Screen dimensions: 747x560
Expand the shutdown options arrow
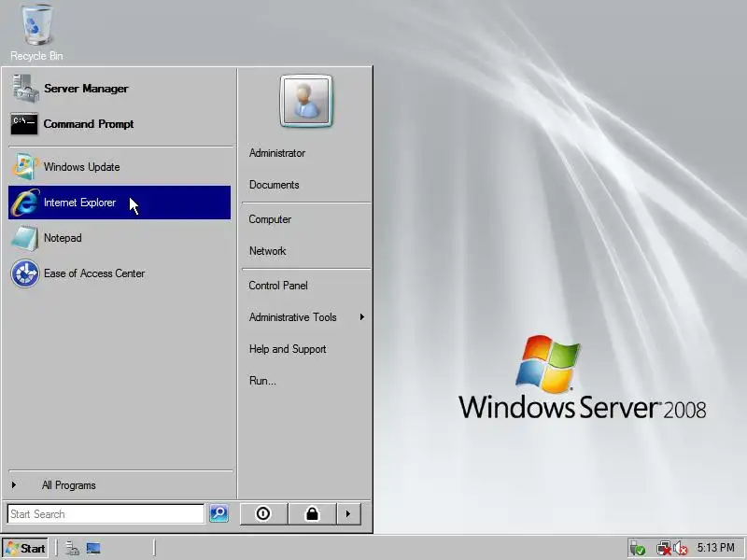(348, 514)
